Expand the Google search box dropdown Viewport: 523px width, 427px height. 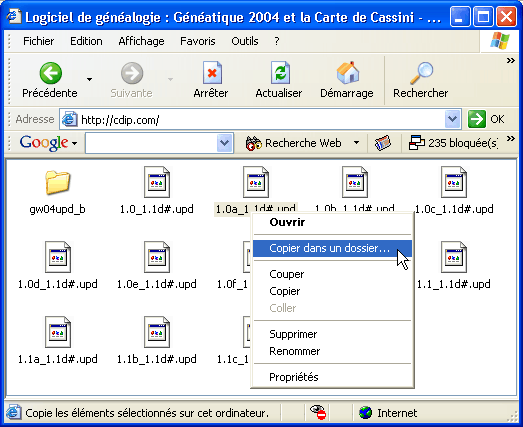coord(224,143)
